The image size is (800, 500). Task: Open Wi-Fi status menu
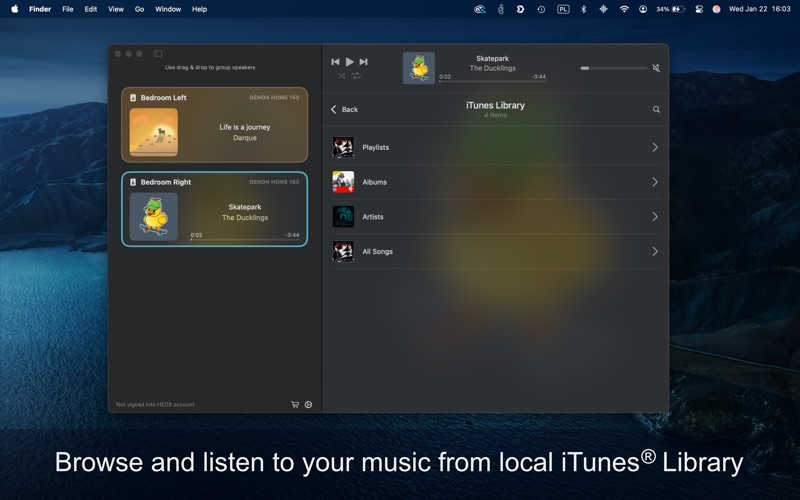tap(623, 9)
